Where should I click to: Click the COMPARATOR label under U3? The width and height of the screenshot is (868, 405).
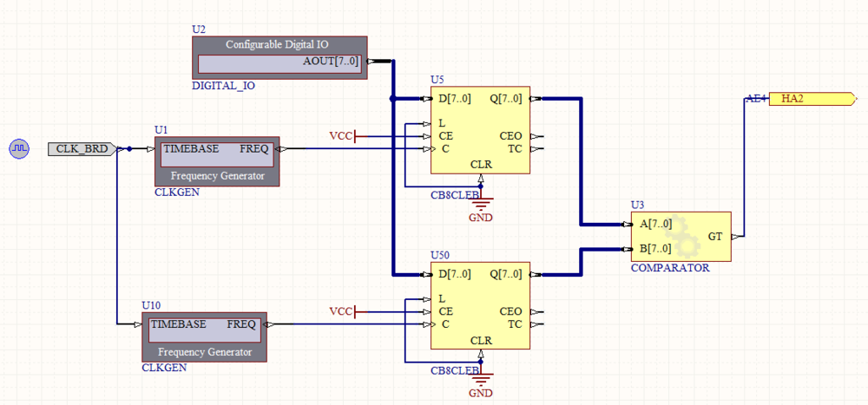pyautogui.click(x=669, y=268)
